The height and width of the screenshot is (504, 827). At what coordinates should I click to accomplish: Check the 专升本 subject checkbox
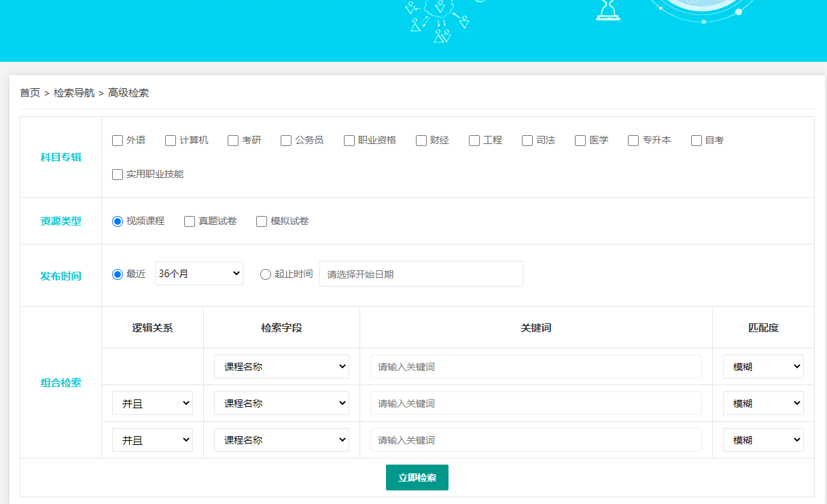[633, 141]
